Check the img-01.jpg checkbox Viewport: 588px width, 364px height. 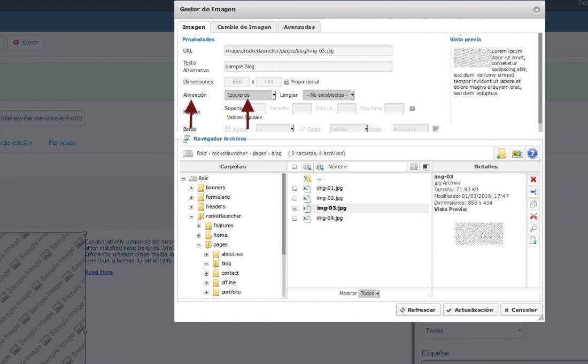tap(295, 188)
